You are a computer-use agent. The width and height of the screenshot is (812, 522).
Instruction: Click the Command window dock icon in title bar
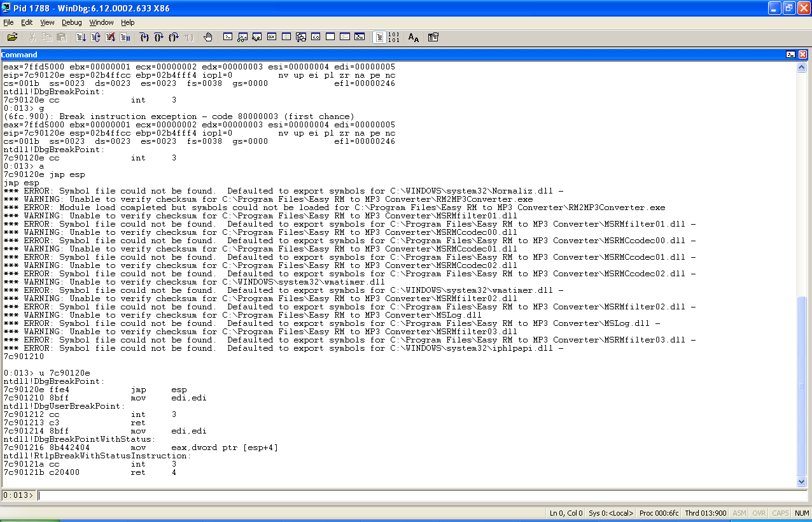tap(790, 55)
